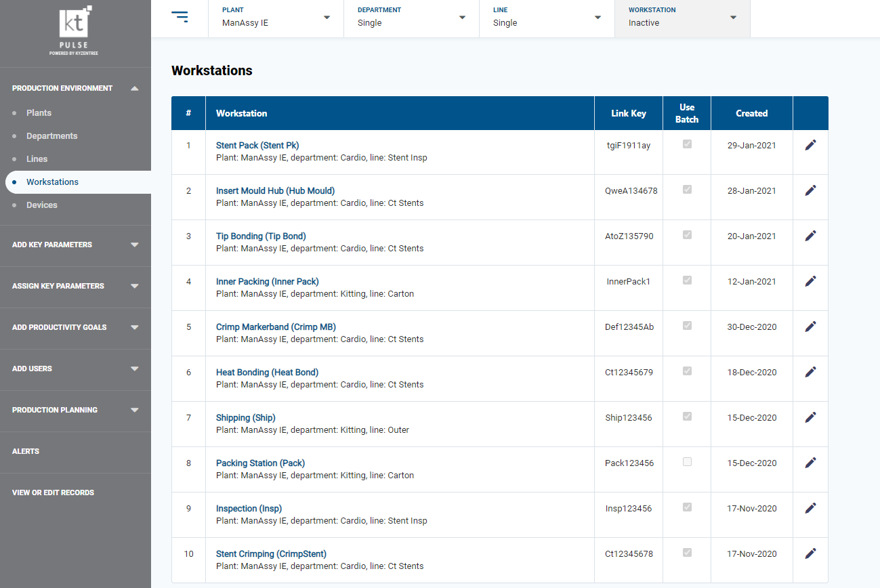Toggle the hamburger menu icon
Viewport: 880px width, 588px height.
180,18
